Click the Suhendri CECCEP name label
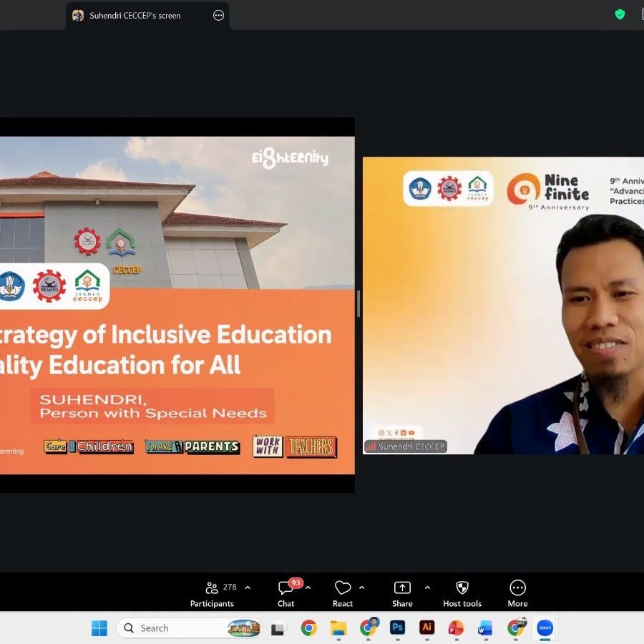Image resolution: width=644 pixels, height=644 pixels. click(x=406, y=447)
